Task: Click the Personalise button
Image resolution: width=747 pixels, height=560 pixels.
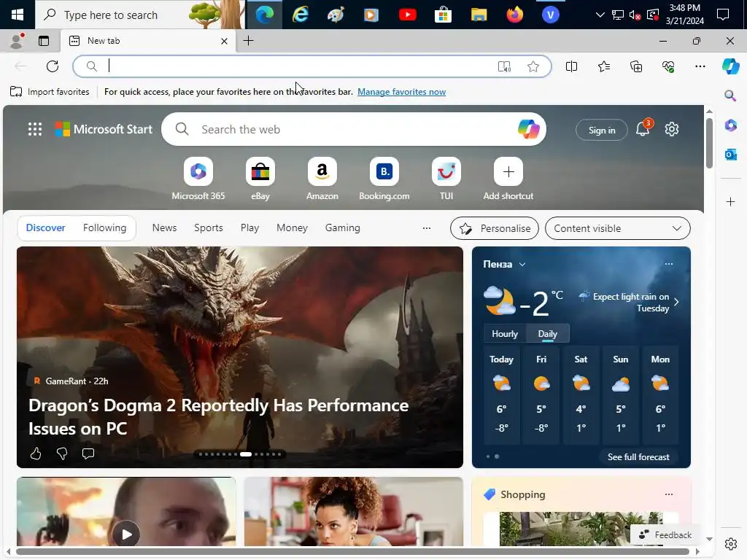Action: pyautogui.click(x=495, y=228)
